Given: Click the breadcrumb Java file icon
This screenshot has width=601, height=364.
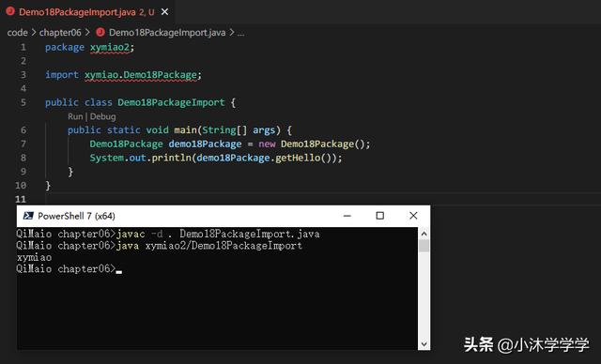Looking at the screenshot, I should (100, 32).
